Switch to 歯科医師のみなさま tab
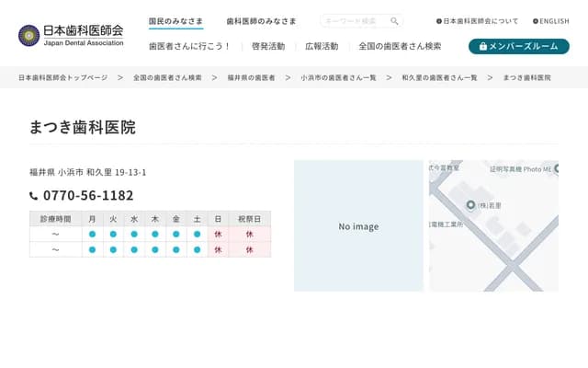This screenshot has height=368, width=588. pyautogui.click(x=261, y=20)
